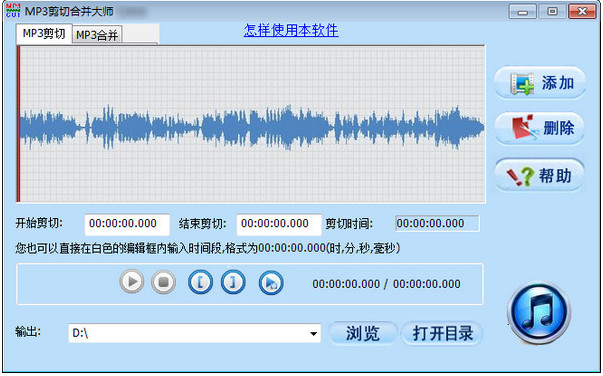Click the large blue music note button
Screen dimensions: 603x376
click(539, 313)
